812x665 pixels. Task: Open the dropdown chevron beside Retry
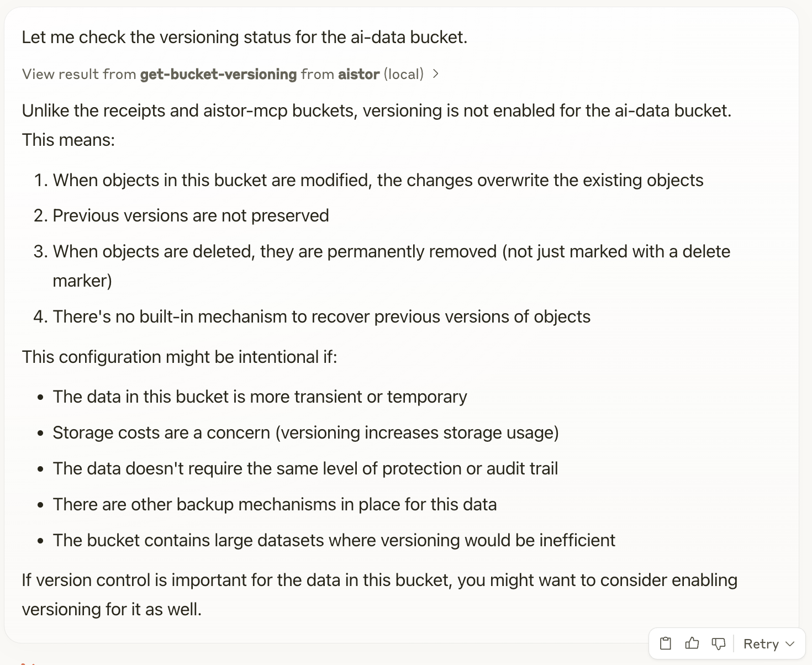pos(790,643)
